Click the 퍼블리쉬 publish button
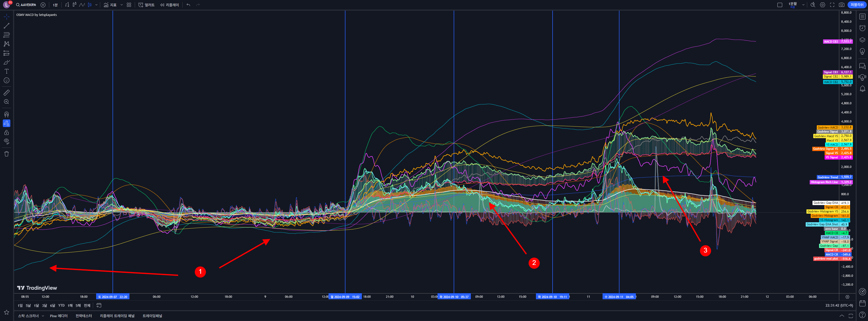 857,5
